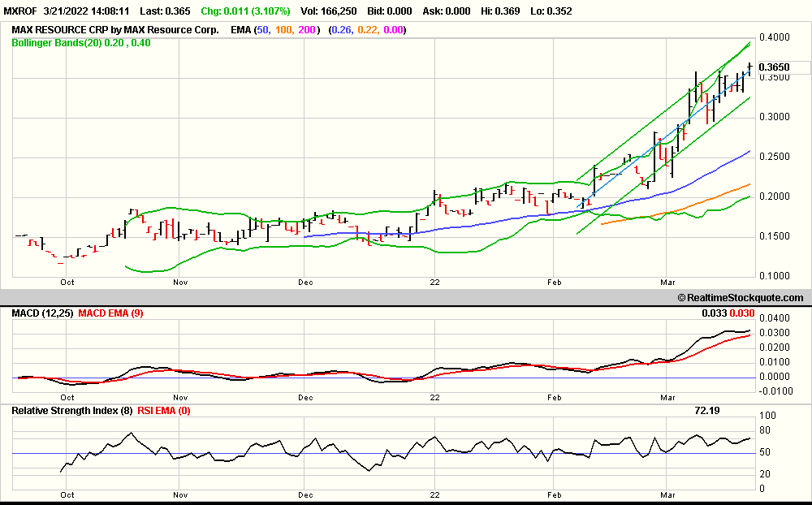Click the current price tag 0.3650
This screenshot has width=812, height=505.
(x=774, y=67)
